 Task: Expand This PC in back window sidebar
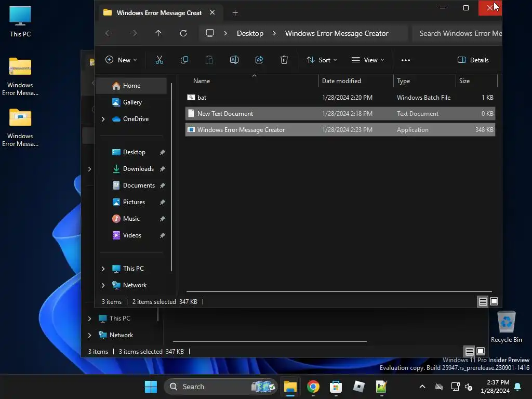point(89,318)
